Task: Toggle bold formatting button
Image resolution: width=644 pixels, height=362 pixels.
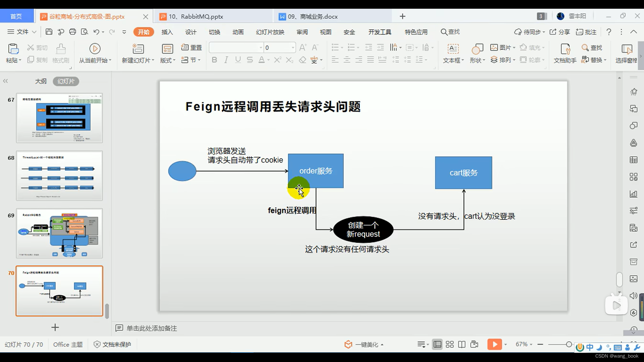Action: coord(215,60)
